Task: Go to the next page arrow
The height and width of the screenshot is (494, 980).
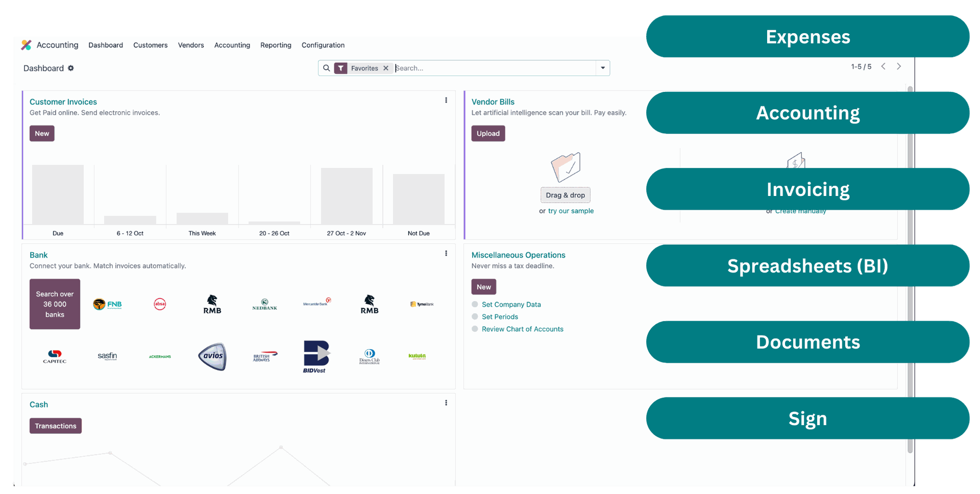Action: pos(899,66)
